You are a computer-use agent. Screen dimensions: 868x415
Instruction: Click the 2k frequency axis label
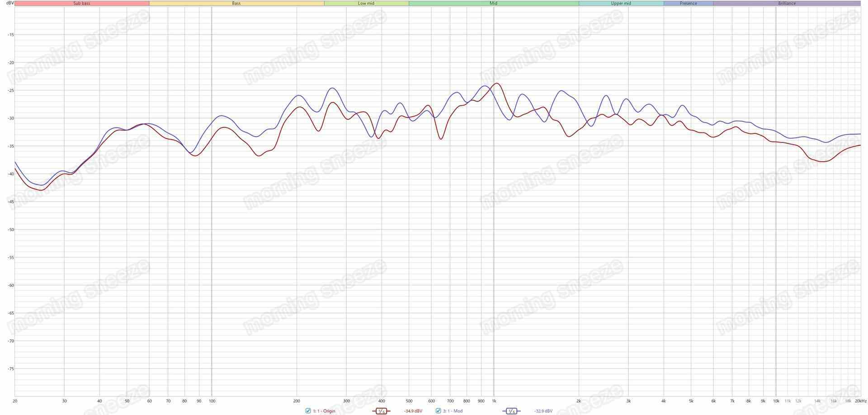coord(579,401)
